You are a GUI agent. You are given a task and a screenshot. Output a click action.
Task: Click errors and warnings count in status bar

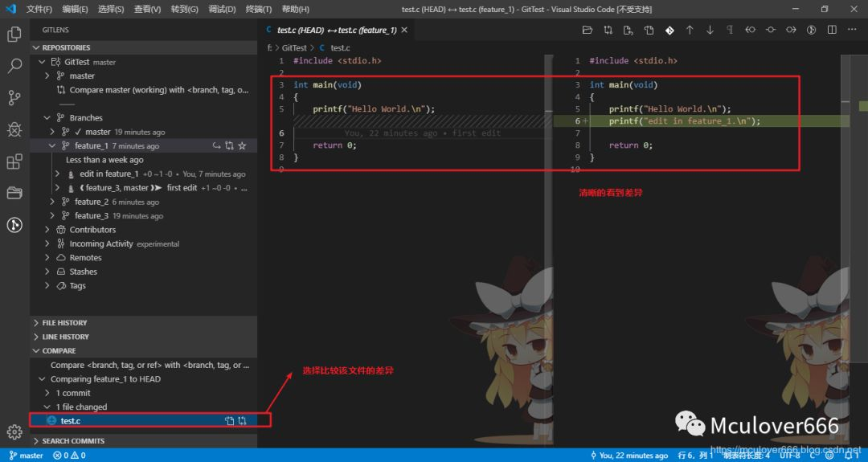pos(69,456)
